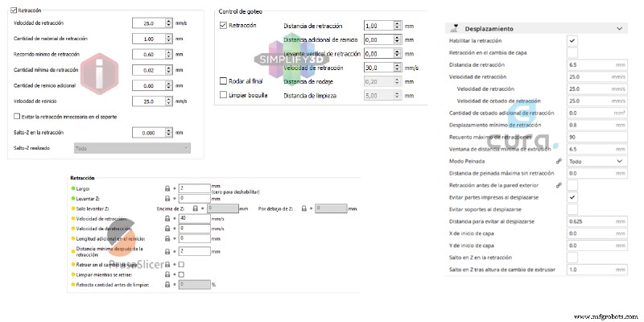
Task: Click Distancia de peinada máxima sin retracción field
Action: (x=597, y=173)
